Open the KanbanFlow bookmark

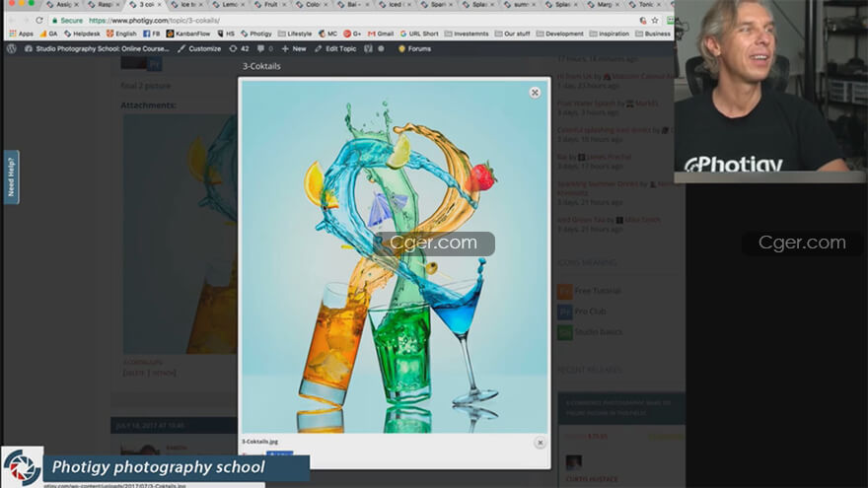coord(188,34)
